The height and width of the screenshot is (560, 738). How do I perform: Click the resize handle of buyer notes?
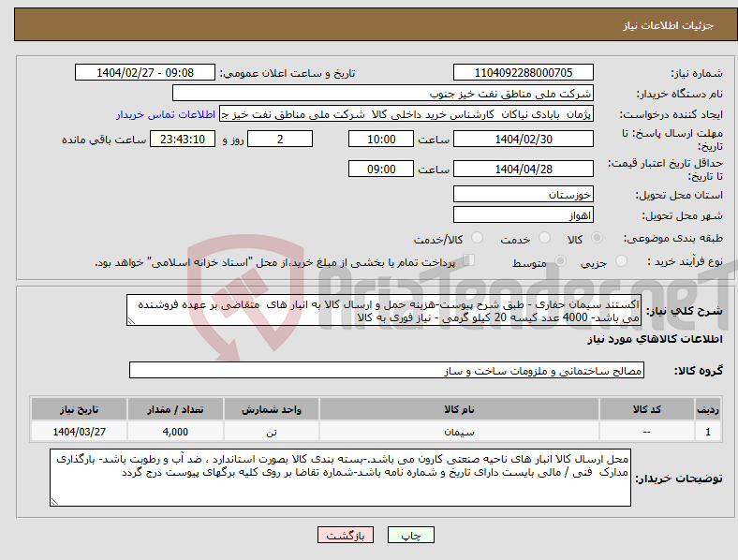click(x=54, y=502)
